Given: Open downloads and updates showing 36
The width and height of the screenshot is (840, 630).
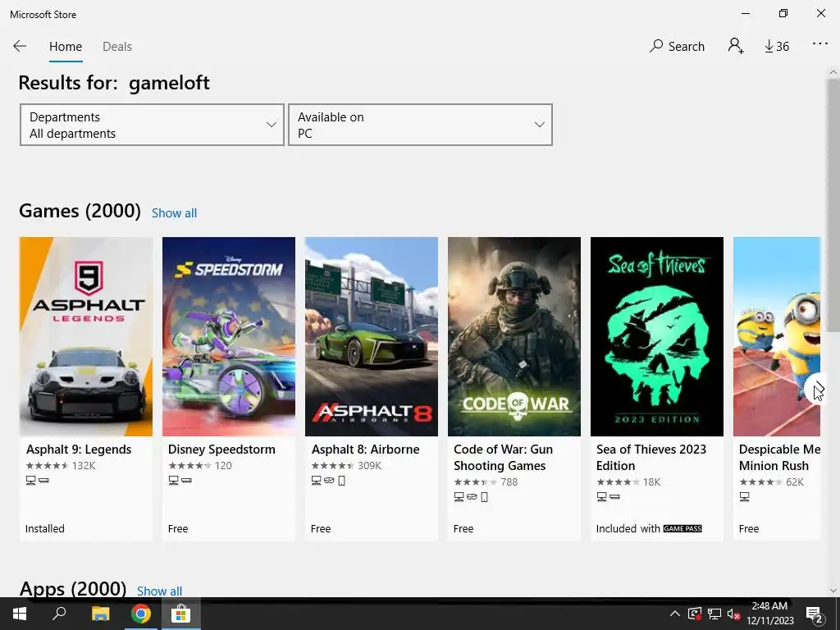Looking at the screenshot, I should pyautogui.click(x=776, y=47).
